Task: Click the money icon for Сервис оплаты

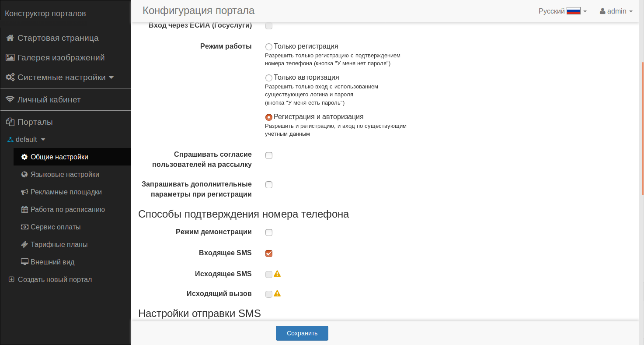Action: coord(24,227)
